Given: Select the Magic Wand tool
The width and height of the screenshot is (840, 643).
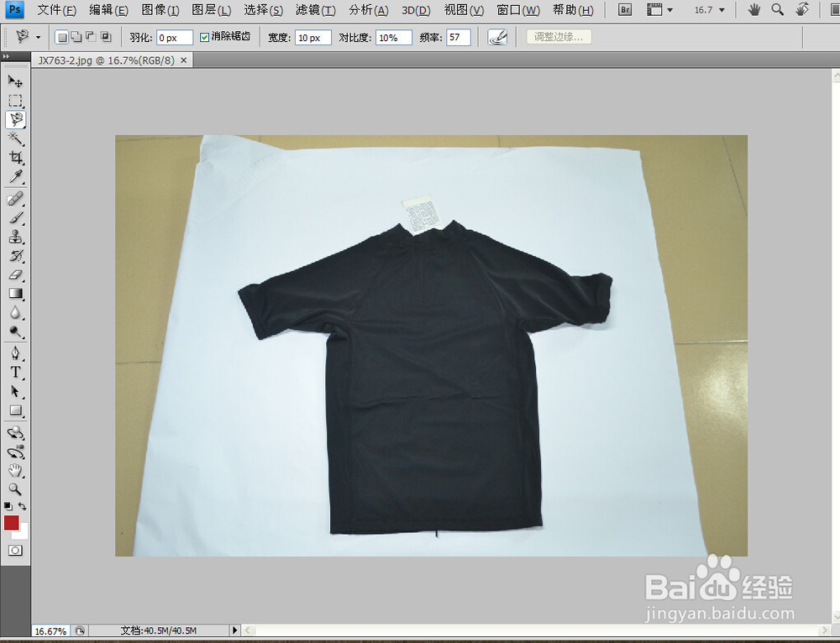Looking at the screenshot, I should pyautogui.click(x=15, y=139).
